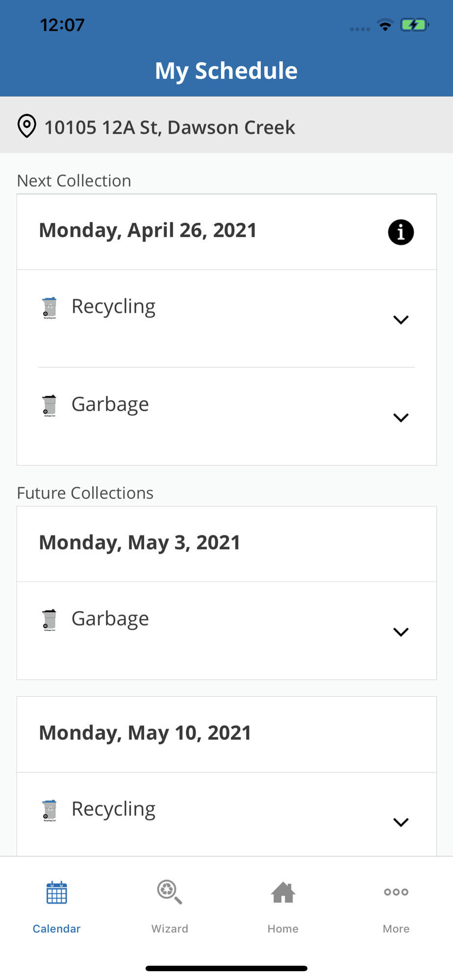
Task: Tap the garbage cart icon under April 26
Action: point(50,406)
